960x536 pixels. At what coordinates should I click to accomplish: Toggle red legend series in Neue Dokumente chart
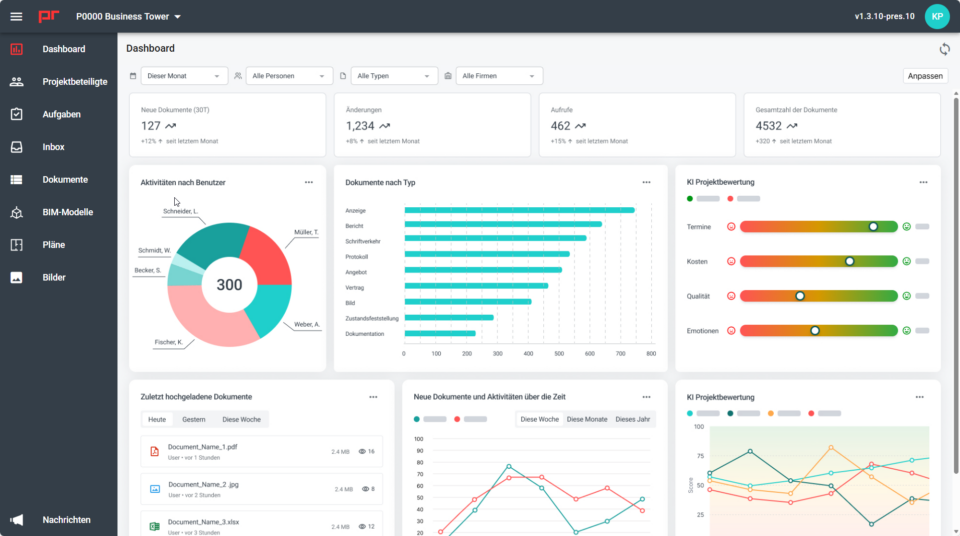pos(458,419)
